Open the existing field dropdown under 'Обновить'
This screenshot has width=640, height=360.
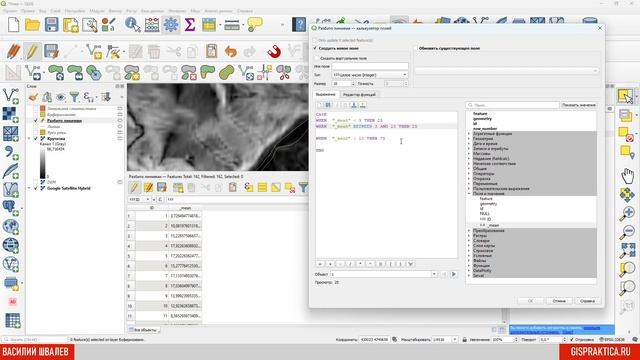[506, 71]
